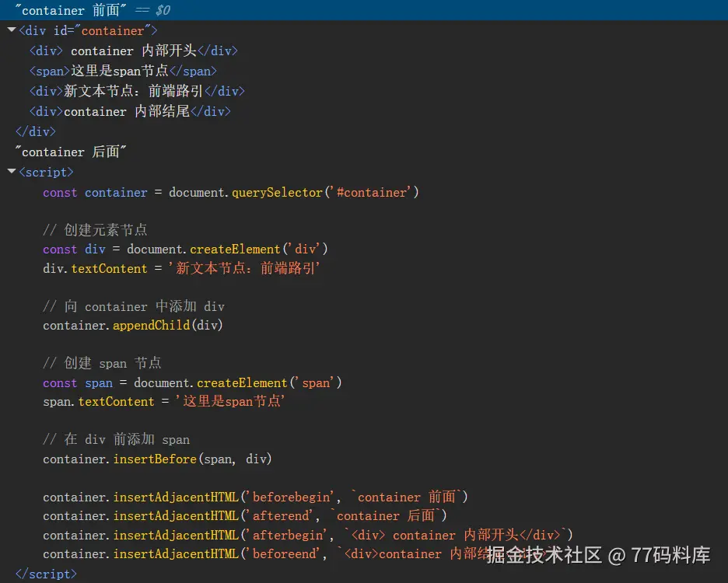The height and width of the screenshot is (583, 728).
Task: Select the "container 前面" text node row
Action: (364, 10)
